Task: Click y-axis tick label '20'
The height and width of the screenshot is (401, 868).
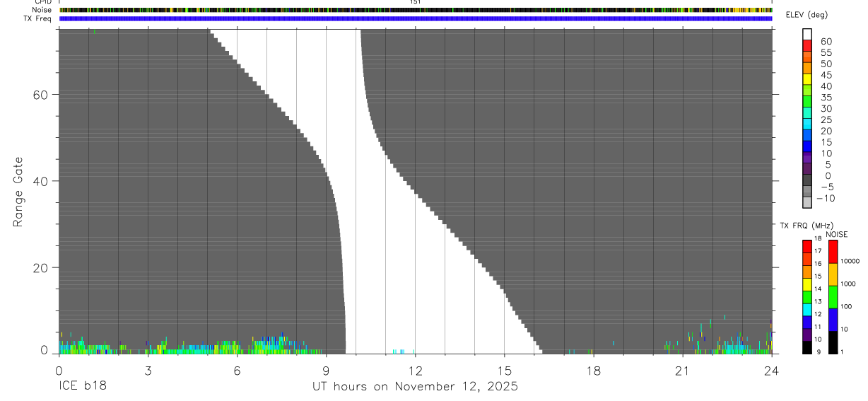Action: point(40,268)
